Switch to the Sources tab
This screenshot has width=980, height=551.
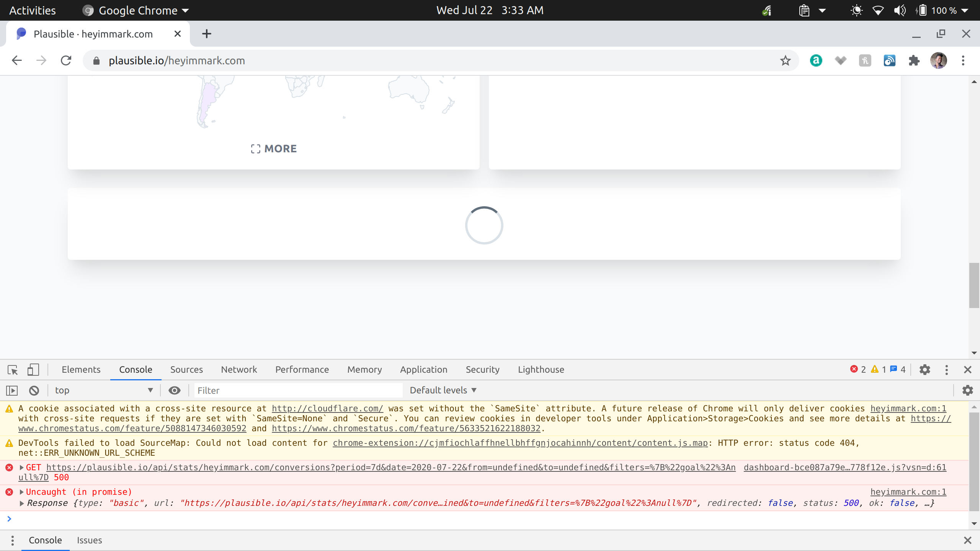tap(186, 370)
